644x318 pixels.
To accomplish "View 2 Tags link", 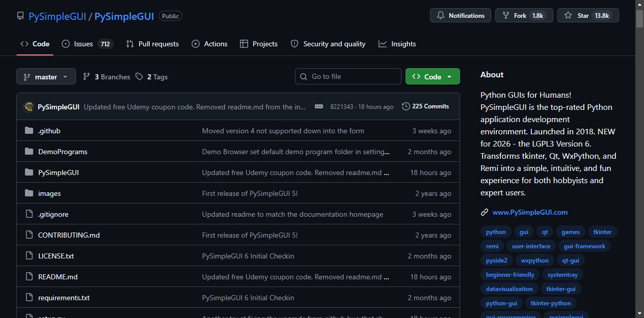I will point(151,77).
